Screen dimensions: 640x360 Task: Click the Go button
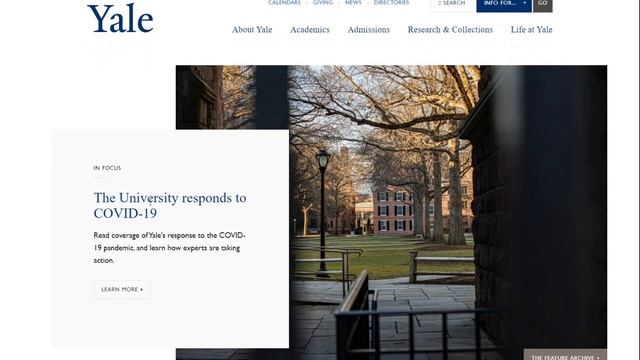click(542, 5)
